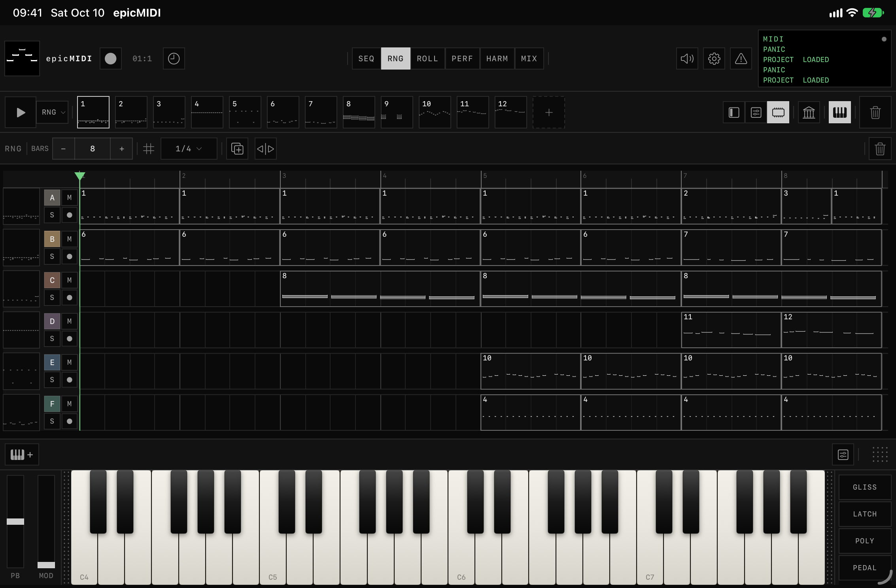Select the track B color label
Image resolution: width=896 pixels, height=588 pixels.
click(52, 239)
